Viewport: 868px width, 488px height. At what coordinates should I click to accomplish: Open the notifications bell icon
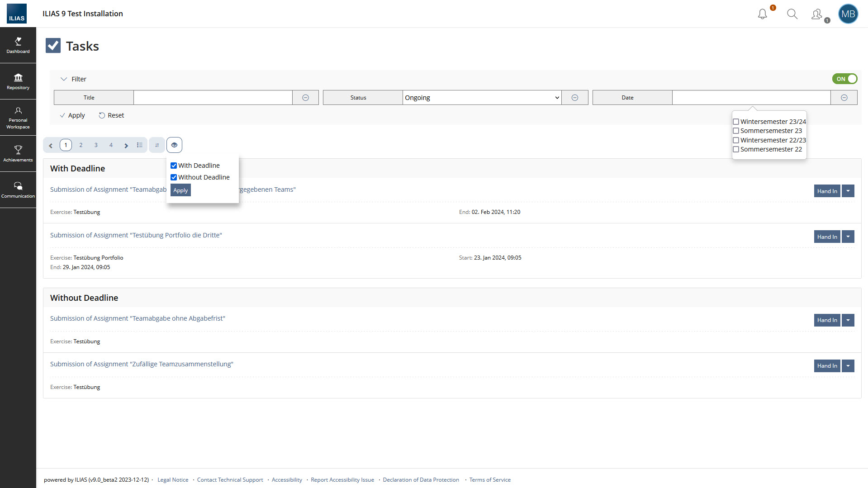[x=763, y=14]
